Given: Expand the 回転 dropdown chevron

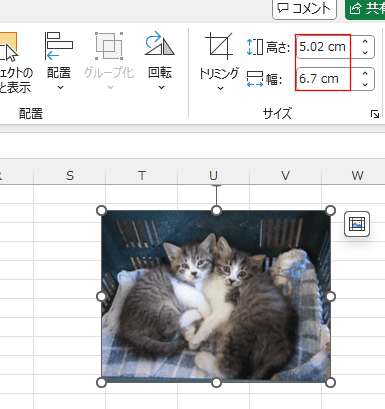Looking at the screenshot, I should [x=161, y=88].
